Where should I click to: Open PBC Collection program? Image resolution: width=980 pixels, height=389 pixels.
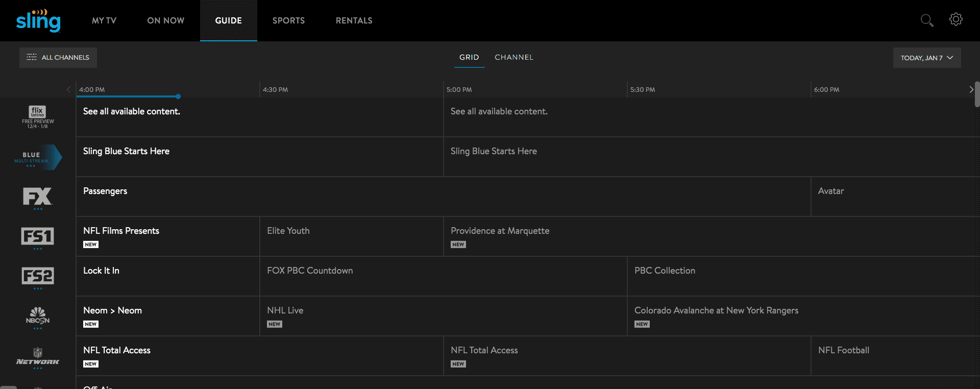803,276
